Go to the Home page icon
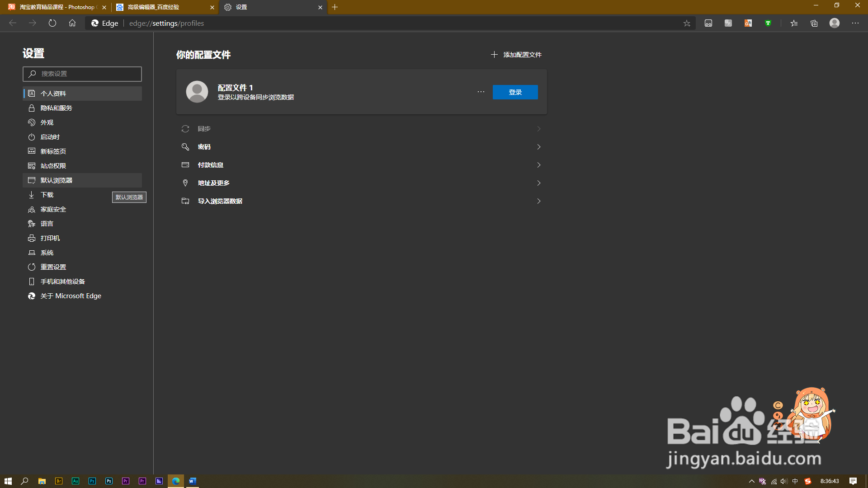This screenshot has height=488, width=868. [x=72, y=23]
